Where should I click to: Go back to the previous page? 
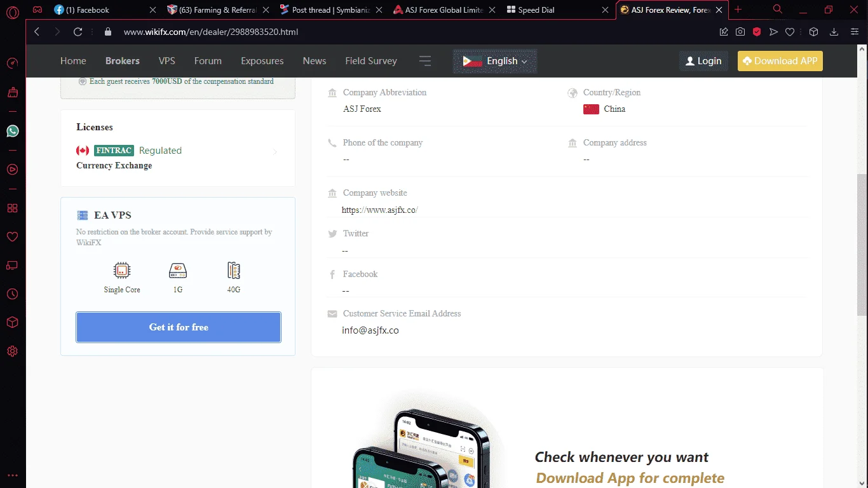point(37,32)
